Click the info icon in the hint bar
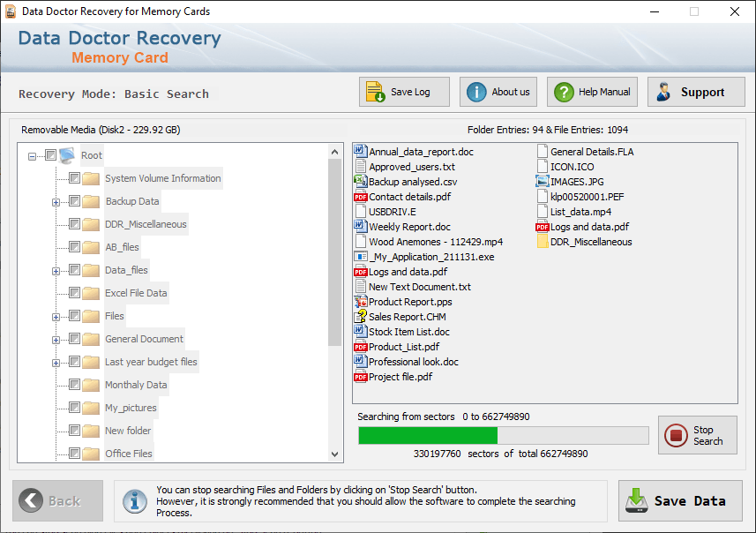The height and width of the screenshot is (533, 756). tap(134, 501)
